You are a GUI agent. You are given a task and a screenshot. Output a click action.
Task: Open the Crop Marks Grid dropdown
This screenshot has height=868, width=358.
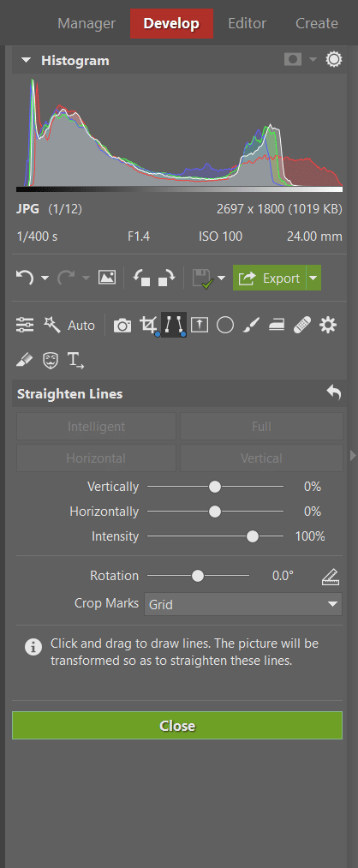point(243,604)
